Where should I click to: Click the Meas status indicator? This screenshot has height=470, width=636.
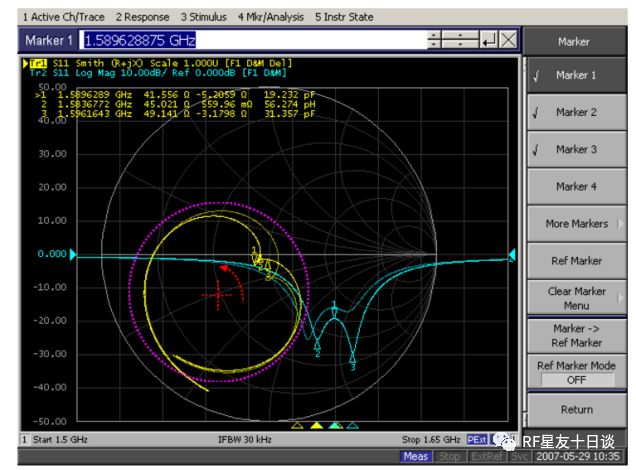click(x=415, y=457)
